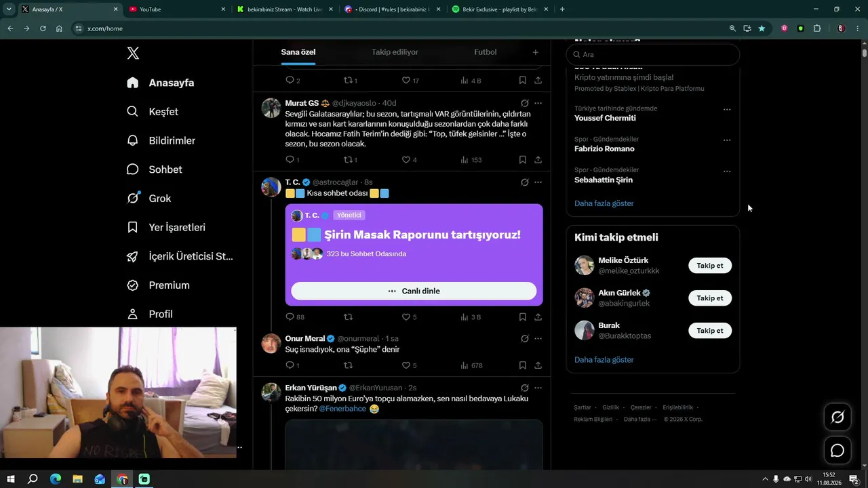
Task: Retweet Onur Meral's tweet
Action: (x=349, y=365)
